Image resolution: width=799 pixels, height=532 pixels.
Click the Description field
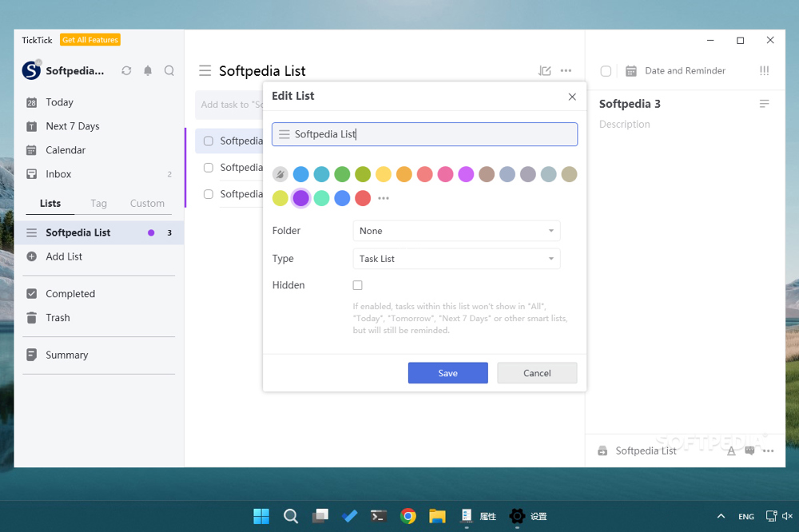[x=624, y=125]
